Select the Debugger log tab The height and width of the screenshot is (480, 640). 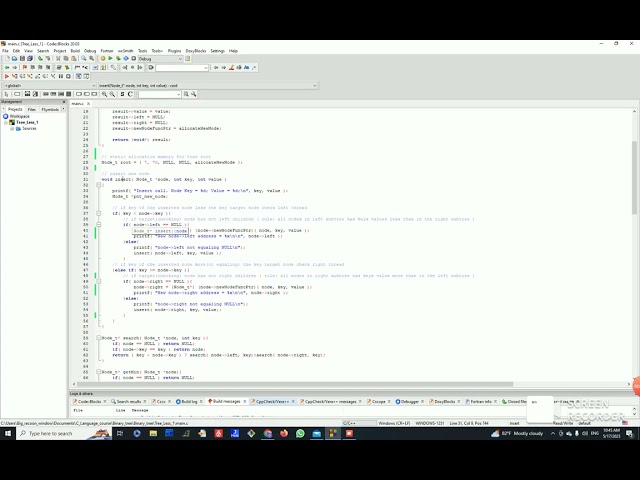(410, 402)
